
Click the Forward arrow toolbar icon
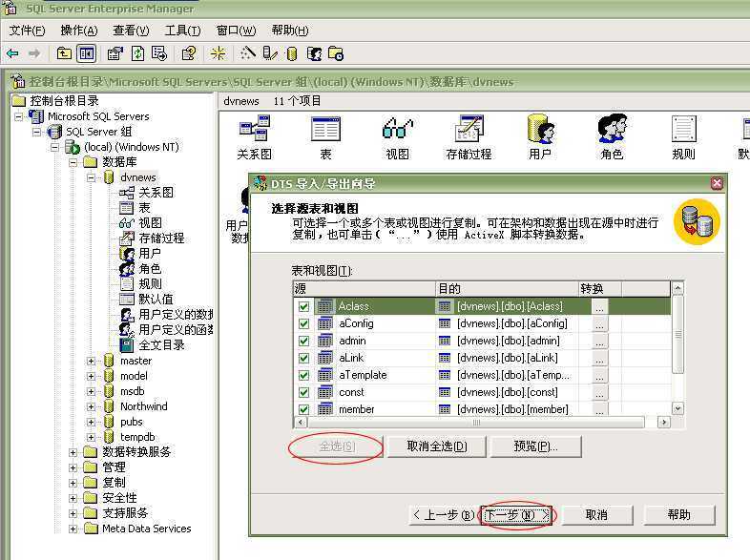click(34, 53)
